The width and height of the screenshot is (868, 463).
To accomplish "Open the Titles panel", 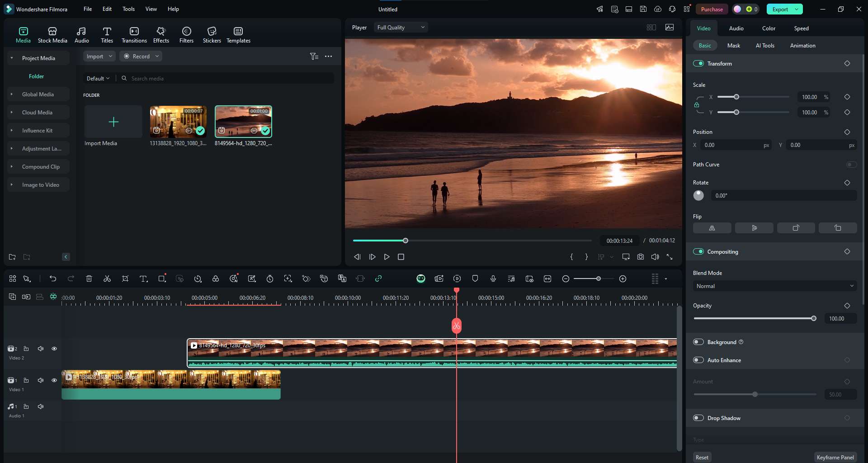I will [x=107, y=35].
